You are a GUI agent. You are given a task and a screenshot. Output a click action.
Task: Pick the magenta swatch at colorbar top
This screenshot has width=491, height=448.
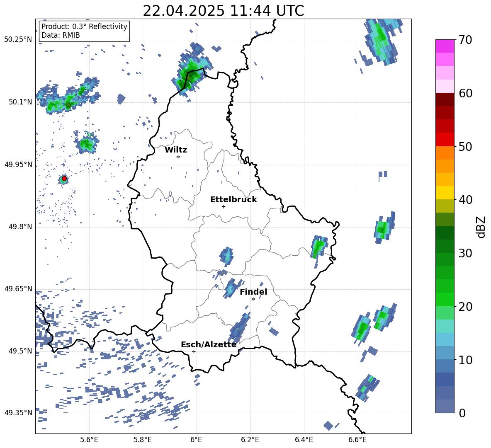(445, 46)
